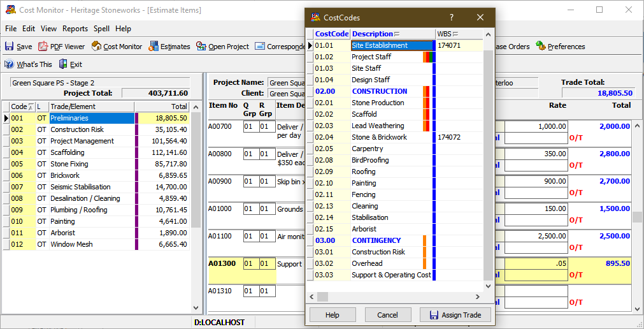The width and height of the screenshot is (644, 329).
Task: Click the Rate field showing 1,000.00
Action: click(x=536, y=127)
